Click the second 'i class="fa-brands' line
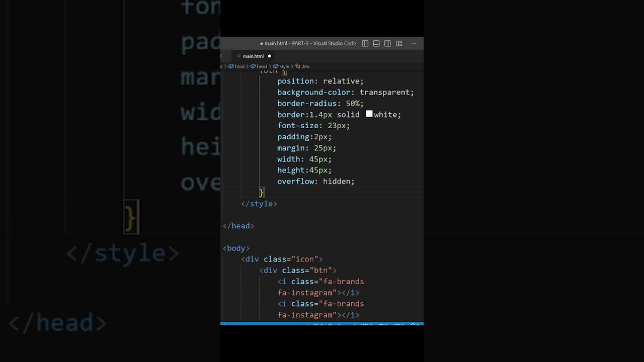Viewport: 644px width, 362px height. click(320, 304)
